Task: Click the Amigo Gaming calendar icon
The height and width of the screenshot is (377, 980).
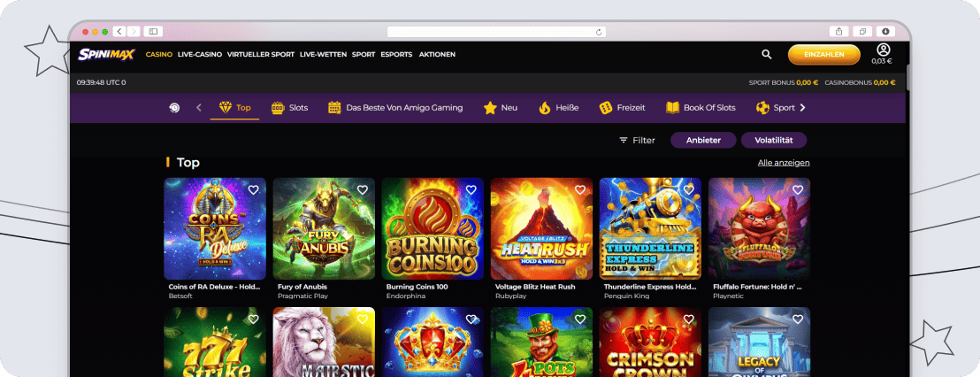Action: tap(334, 108)
